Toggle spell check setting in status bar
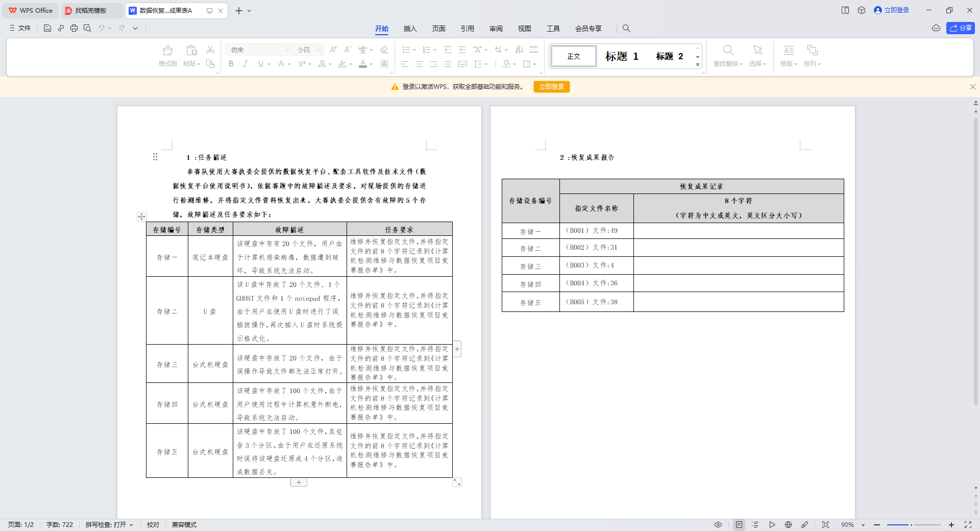Screen dimensions: 980x531 [x=109, y=524]
